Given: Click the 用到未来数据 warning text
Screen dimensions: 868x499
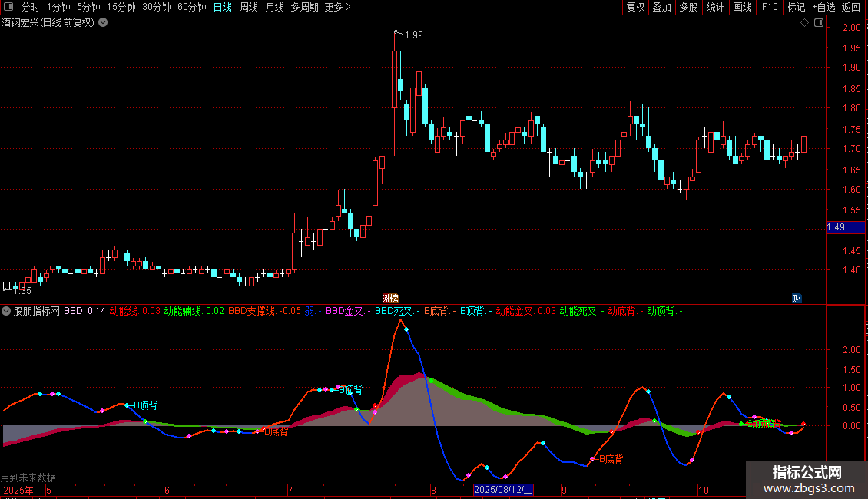Looking at the screenshot, I should [x=28, y=478].
